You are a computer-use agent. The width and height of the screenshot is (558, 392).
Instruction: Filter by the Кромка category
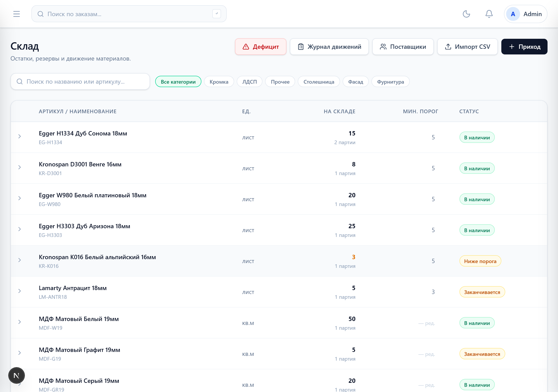[219, 82]
